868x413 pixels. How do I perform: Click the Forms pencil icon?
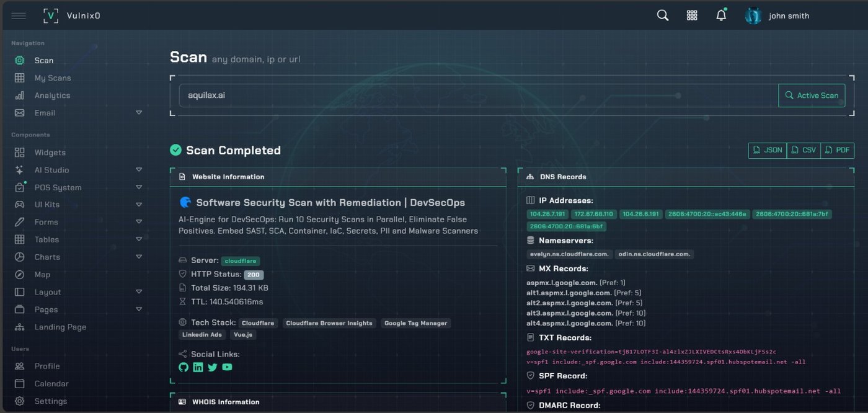[20, 221]
